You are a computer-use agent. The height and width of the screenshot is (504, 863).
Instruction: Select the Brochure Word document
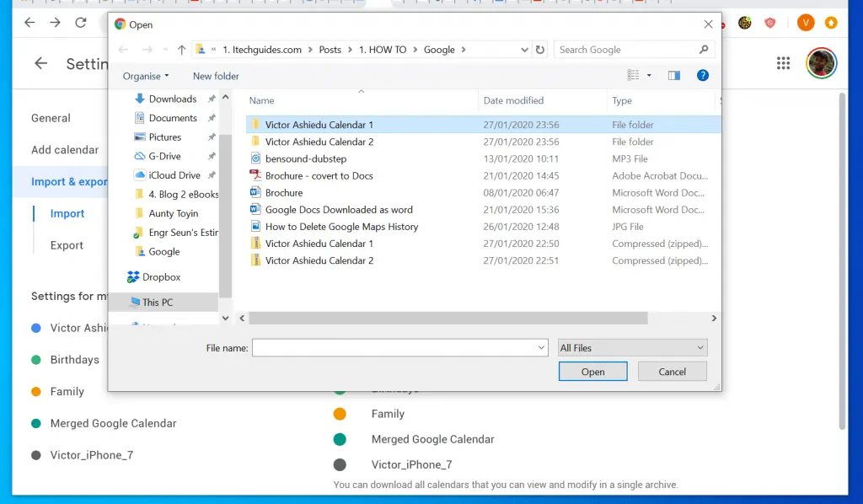pyautogui.click(x=283, y=193)
